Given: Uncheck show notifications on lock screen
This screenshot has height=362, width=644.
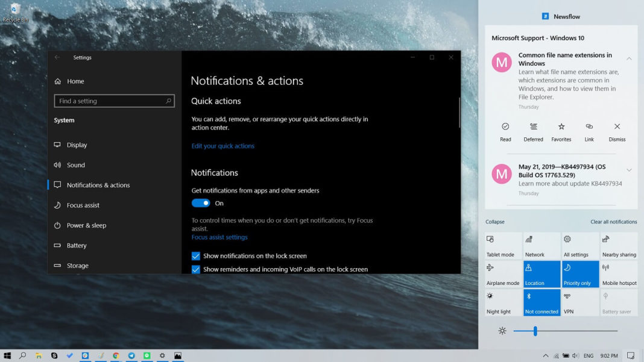Looking at the screenshot, I should click(195, 255).
